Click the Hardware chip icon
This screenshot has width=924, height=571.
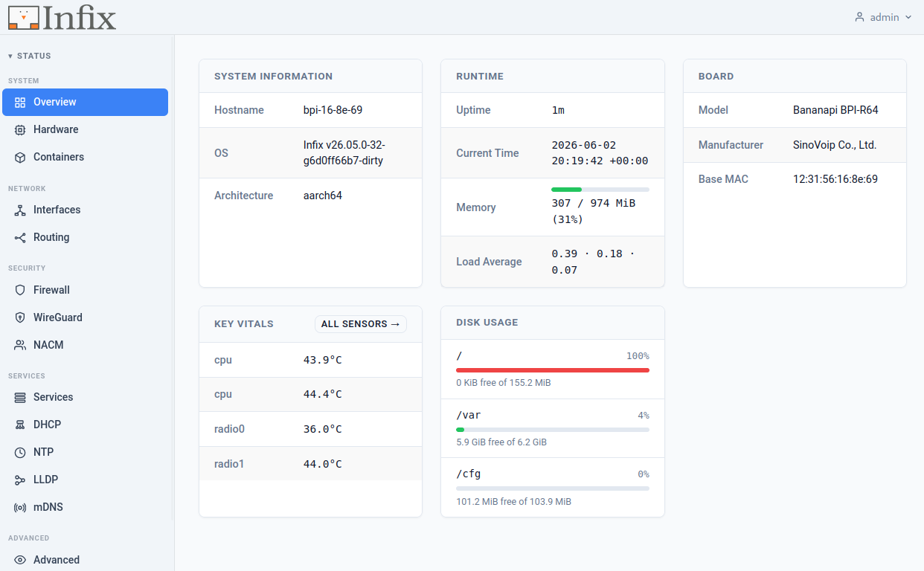click(x=20, y=129)
